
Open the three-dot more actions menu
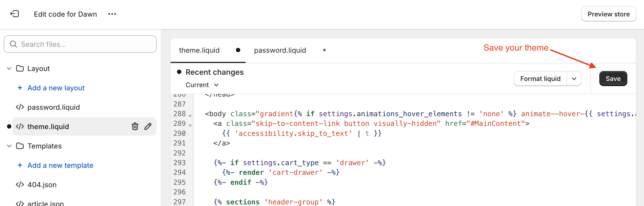point(112,14)
